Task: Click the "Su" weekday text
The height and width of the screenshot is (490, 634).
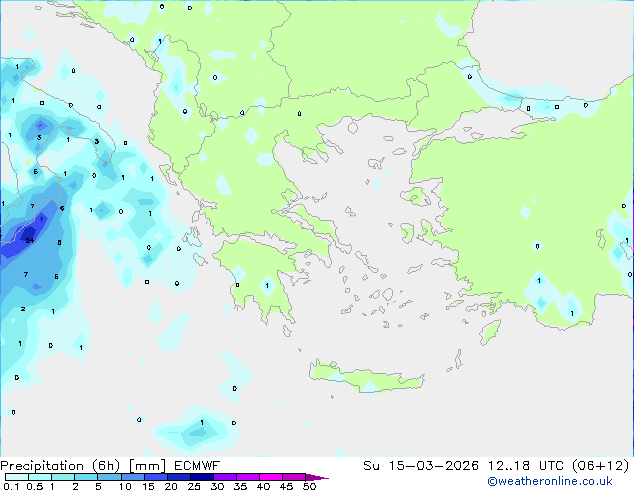Action: click(371, 466)
